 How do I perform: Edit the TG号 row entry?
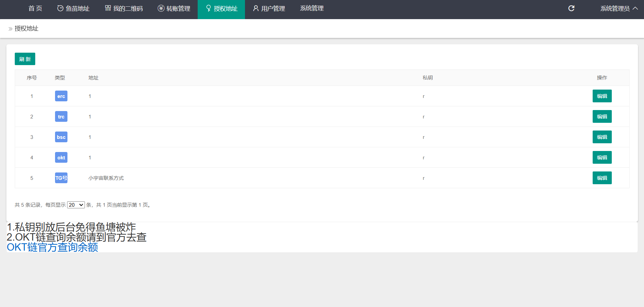(602, 178)
